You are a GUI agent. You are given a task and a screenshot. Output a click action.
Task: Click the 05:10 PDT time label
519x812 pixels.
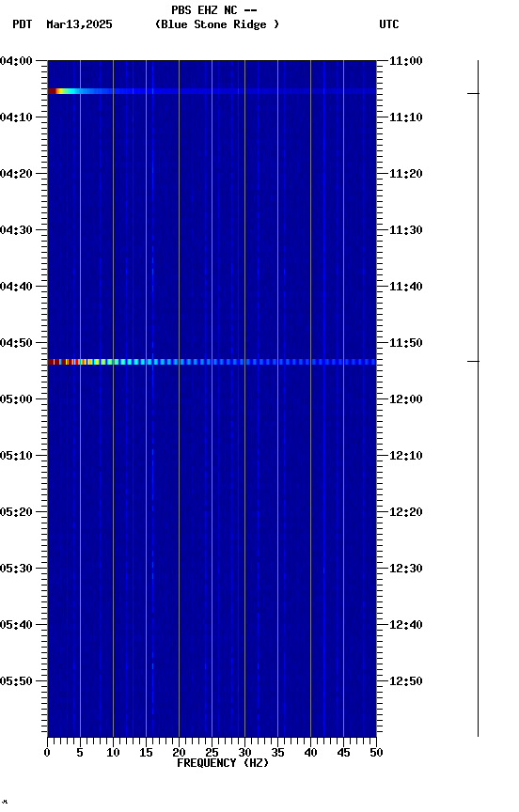pyautogui.click(x=16, y=456)
